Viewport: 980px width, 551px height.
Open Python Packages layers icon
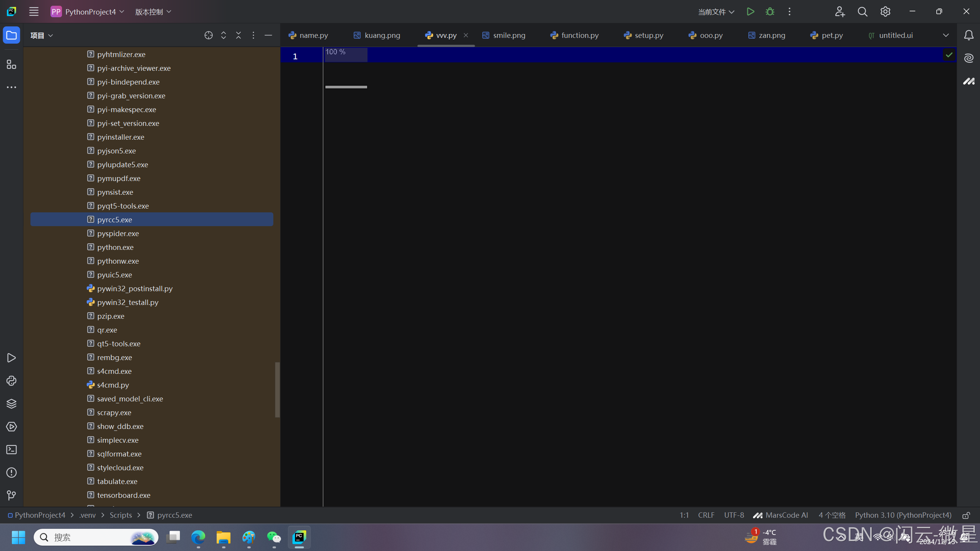[x=11, y=404]
